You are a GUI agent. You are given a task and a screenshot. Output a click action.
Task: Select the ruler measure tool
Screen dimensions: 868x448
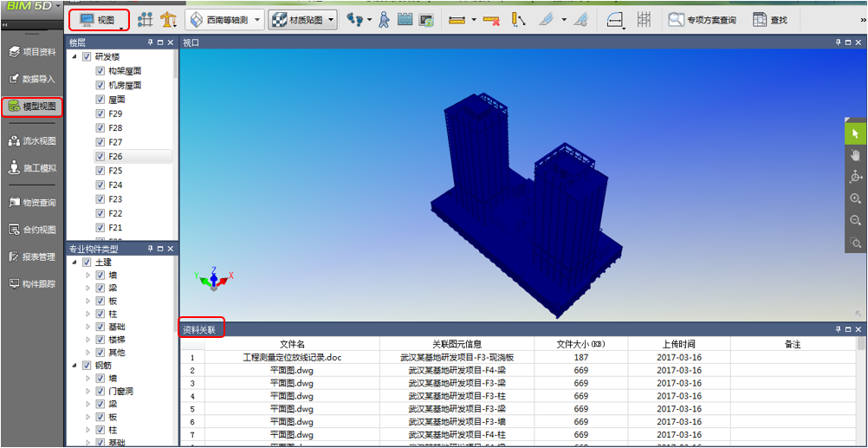click(x=457, y=21)
